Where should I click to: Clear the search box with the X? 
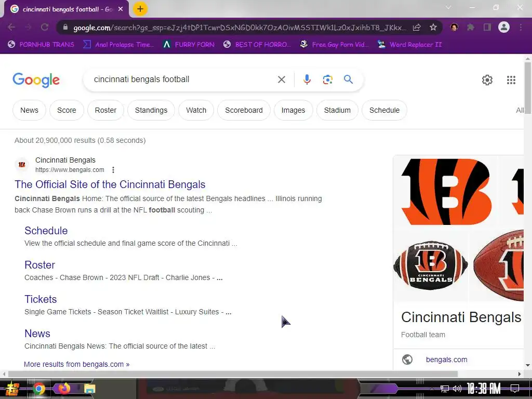(281, 79)
